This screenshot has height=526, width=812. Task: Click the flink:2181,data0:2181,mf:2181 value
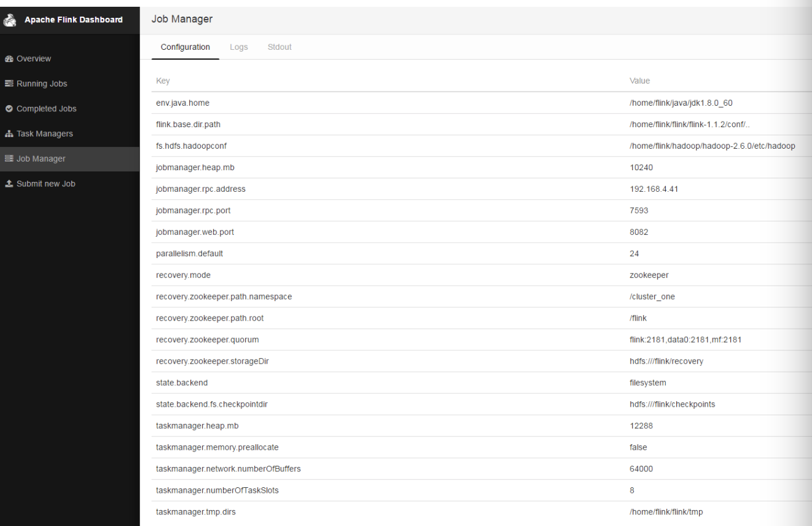point(685,340)
